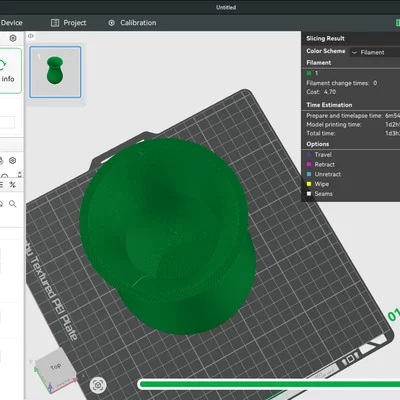Image resolution: width=400 pixels, height=400 pixels.
Task: Toggle Retract option checkbox
Action: tap(309, 164)
